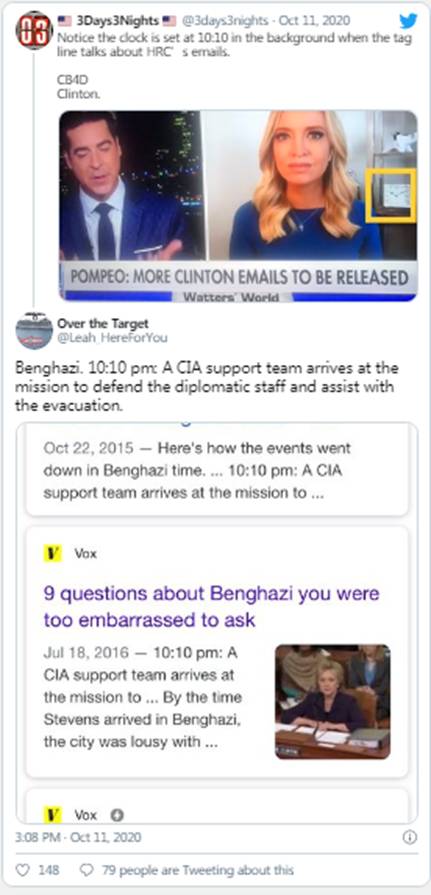Image resolution: width=431 pixels, height=895 pixels.
Task: Open the Oct 22, 2015 search result snippet
Action: pyautogui.click(x=217, y=470)
